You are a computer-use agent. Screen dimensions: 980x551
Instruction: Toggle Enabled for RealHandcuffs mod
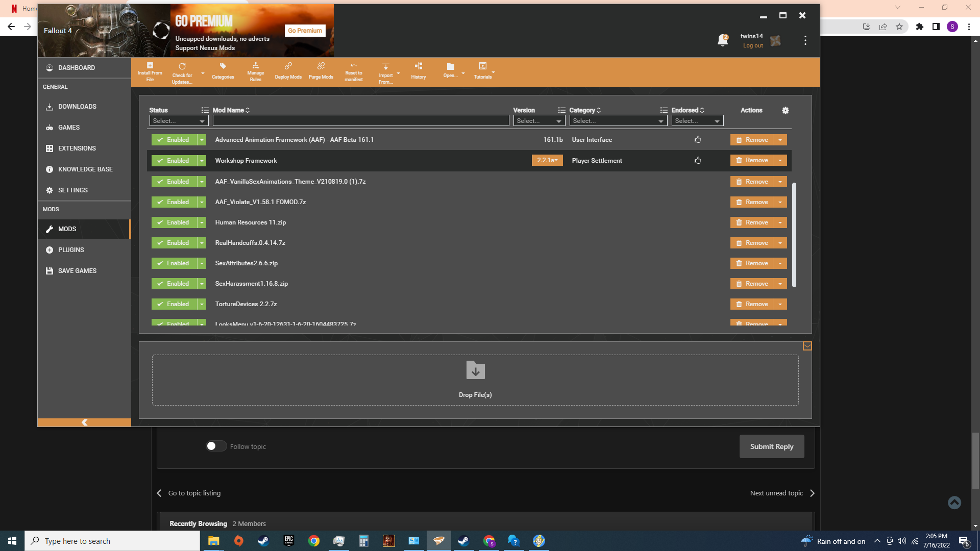(174, 243)
